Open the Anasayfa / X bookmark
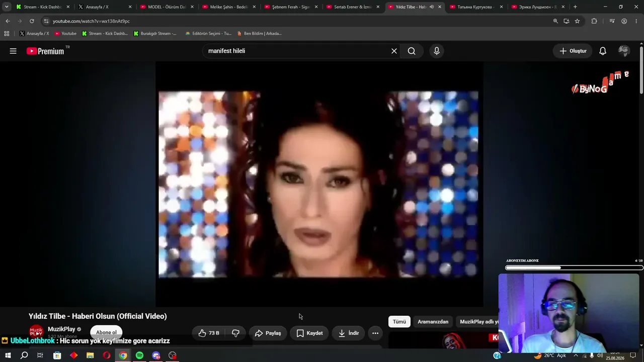The image size is (644, 362). [34, 34]
